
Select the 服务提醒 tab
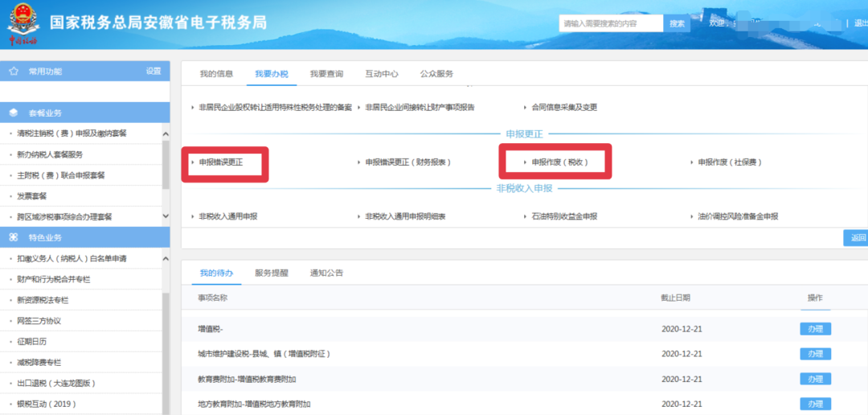tap(272, 273)
